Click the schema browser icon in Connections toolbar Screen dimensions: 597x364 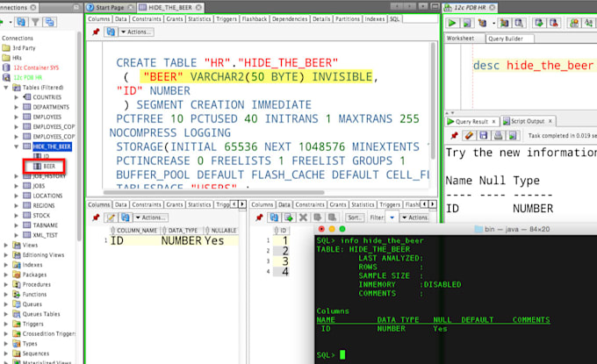pyautogui.click(x=49, y=22)
